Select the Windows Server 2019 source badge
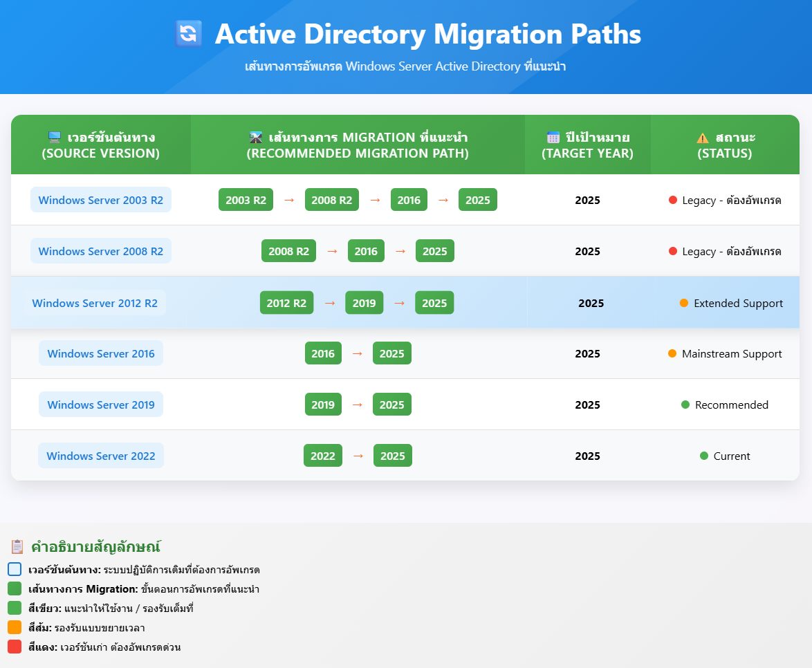812x668 pixels. (101, 405)
